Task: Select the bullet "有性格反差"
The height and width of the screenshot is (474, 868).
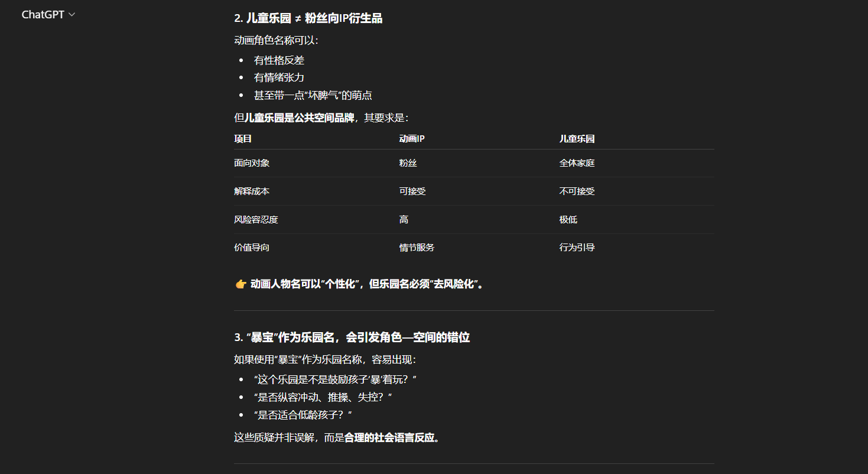Action: (279, 60)
